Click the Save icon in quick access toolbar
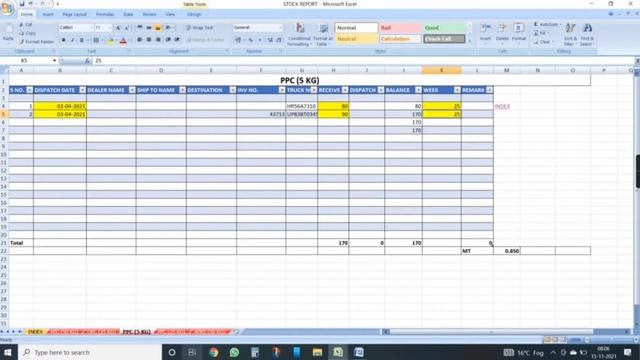This screenshot has width=640, height=360. click(x=22, y=4)
